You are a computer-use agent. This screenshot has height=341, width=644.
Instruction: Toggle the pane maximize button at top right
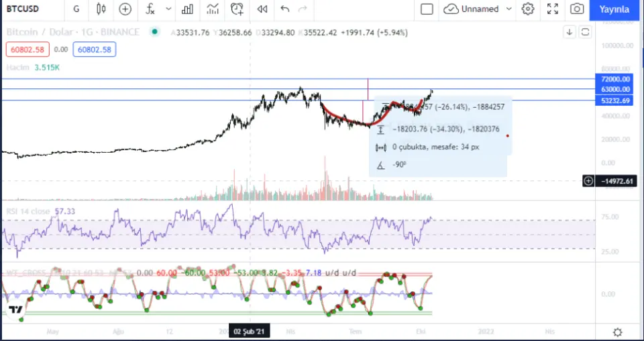(x=585, y=31)
